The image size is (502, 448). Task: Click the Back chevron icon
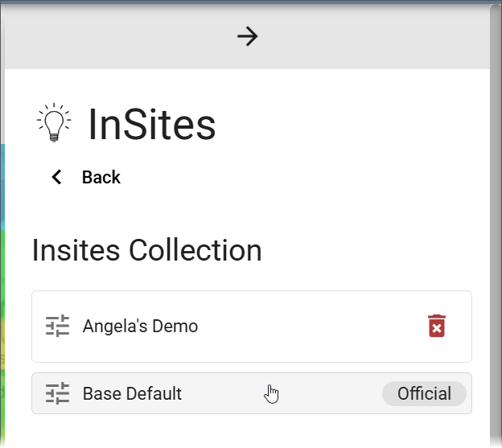point(56,177)
